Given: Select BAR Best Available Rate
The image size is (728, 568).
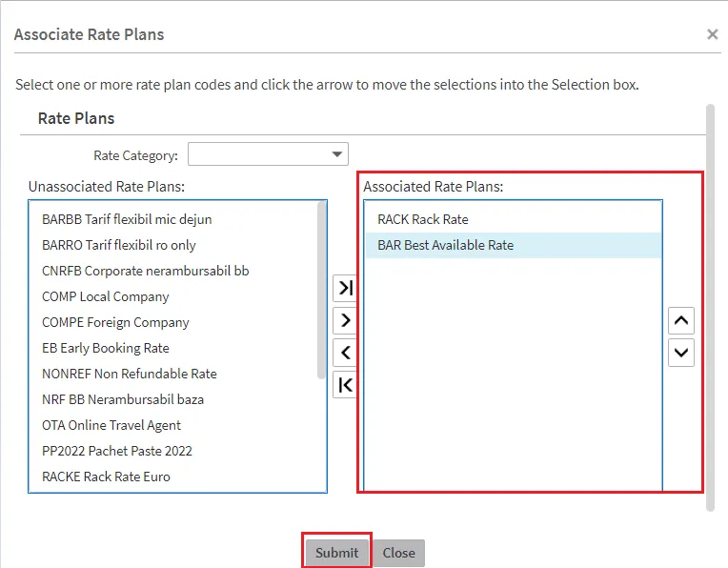Looking at the screenshot, I should point(513,245).
